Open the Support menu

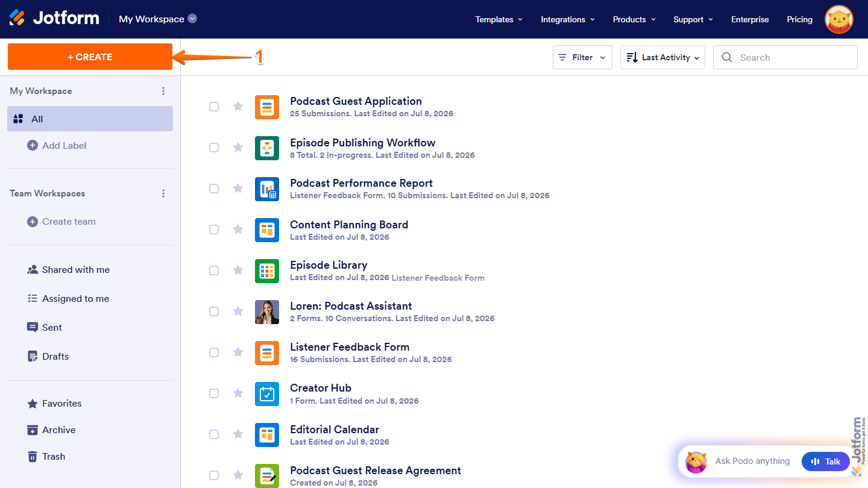tap(693, 19)
